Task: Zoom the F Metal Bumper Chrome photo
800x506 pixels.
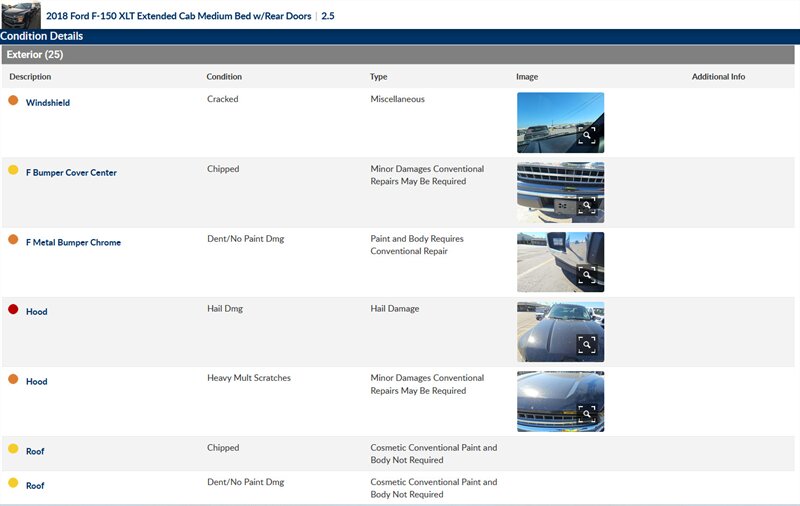Action: [587, 275]
